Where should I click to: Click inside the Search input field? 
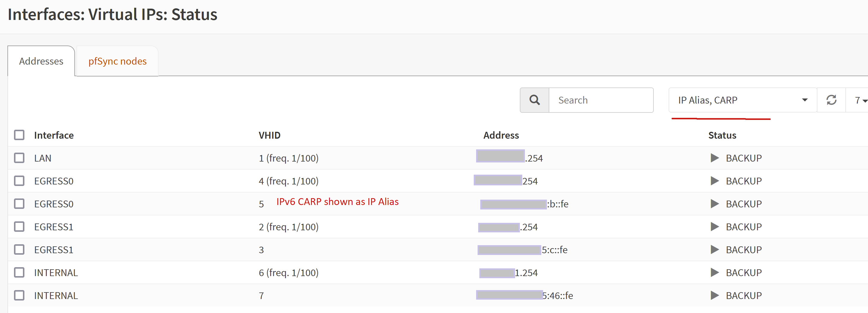tap(601, 100)
